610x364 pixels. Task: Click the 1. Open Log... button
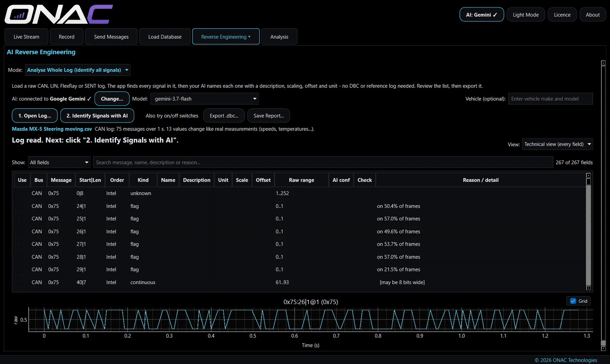(x=35, y=116)
